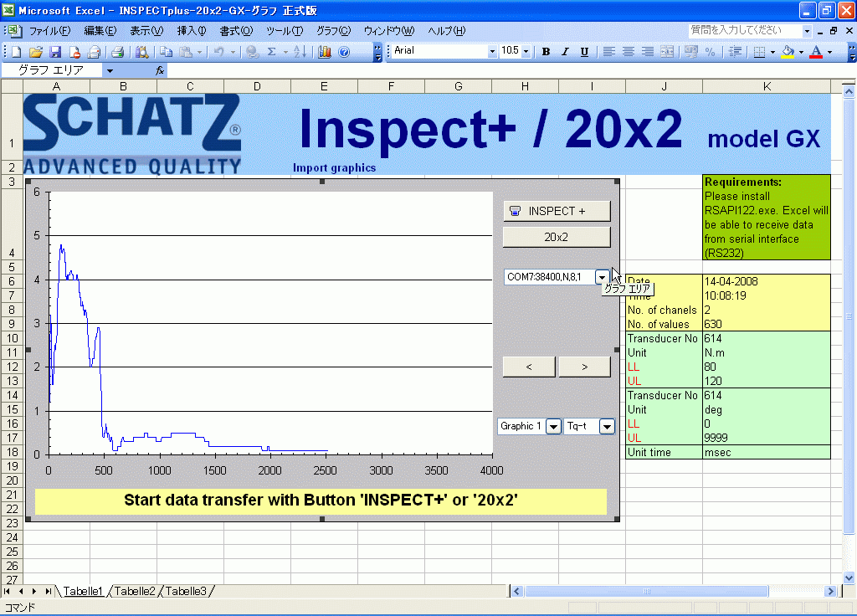
Task: Click the New workbook icon
Action: click(17, 52)
